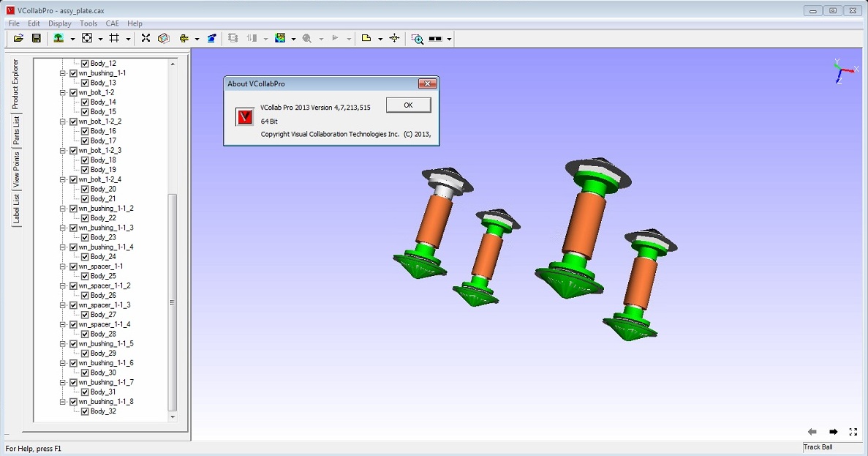Collapse the wn_bolt_1-2_2 tree node
This screenshot has height=456, width=868.
point(63,122)
